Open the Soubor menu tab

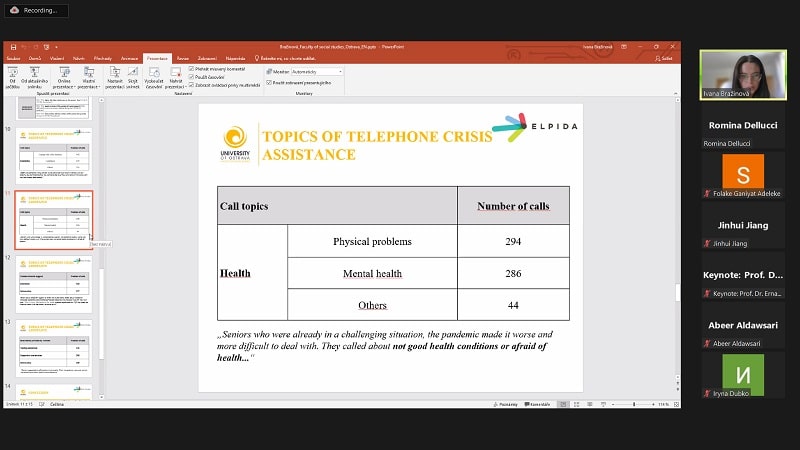click(x=14, y=59)
